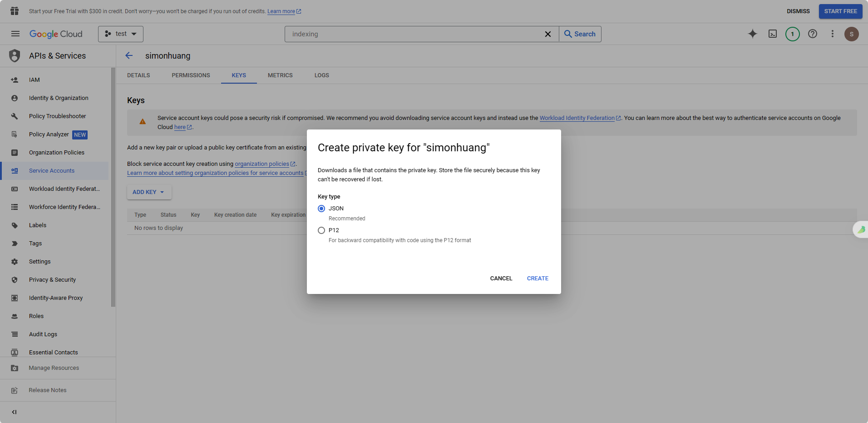Viewport: 868px width, 423px height.
Task: Click the Roles hat icon
Action: 15,316
